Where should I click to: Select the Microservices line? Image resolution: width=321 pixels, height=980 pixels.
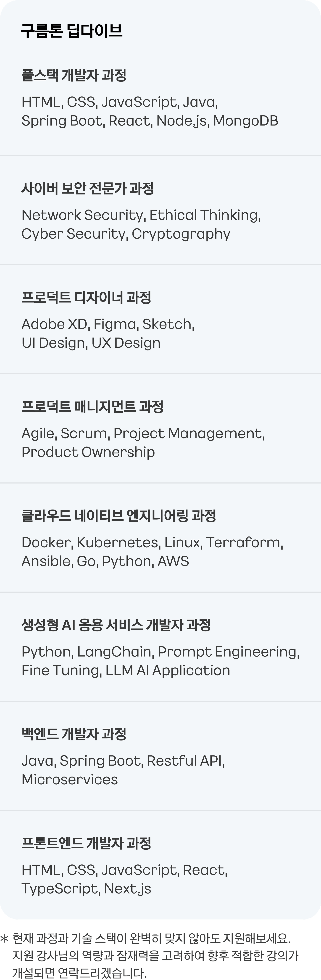click(70, 780)
